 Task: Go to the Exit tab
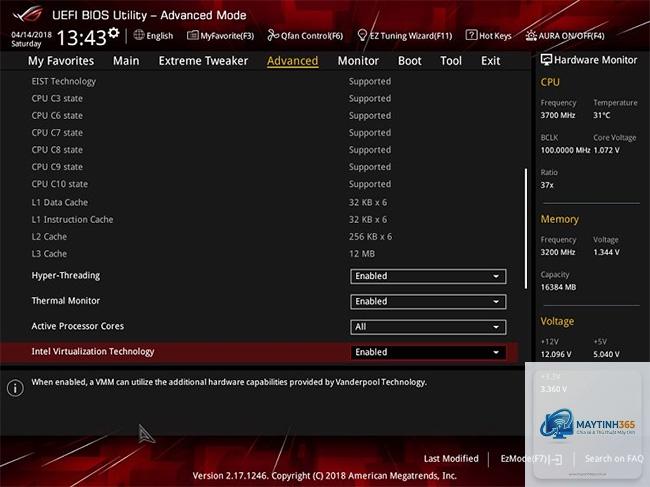point(490,61)
